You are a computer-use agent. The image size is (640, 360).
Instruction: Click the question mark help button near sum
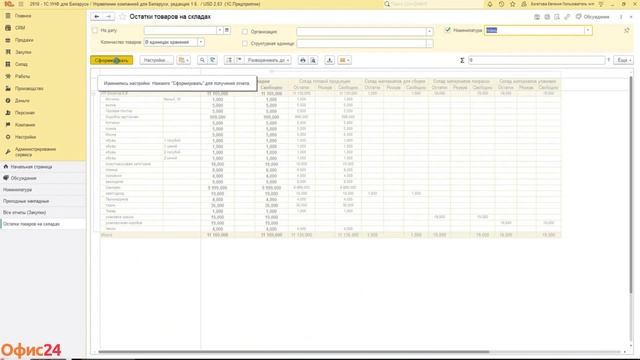pos(609,60)
